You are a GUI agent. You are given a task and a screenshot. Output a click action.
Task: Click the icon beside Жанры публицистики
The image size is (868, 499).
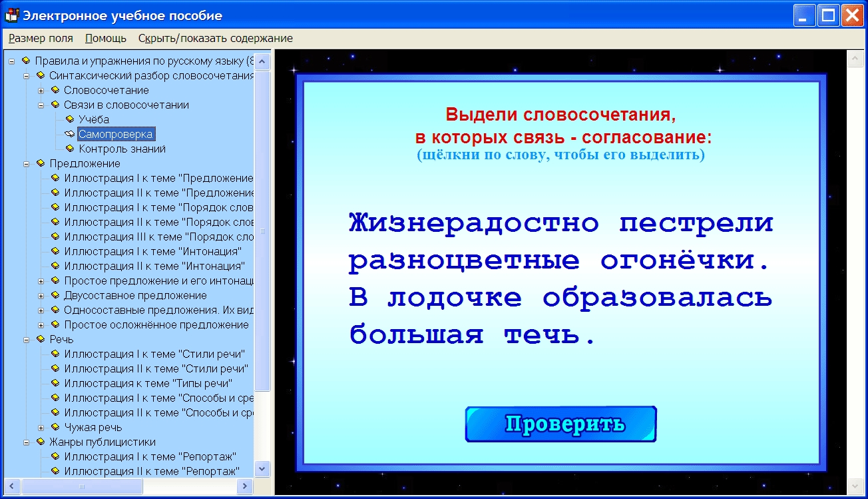tap(41, 442)
